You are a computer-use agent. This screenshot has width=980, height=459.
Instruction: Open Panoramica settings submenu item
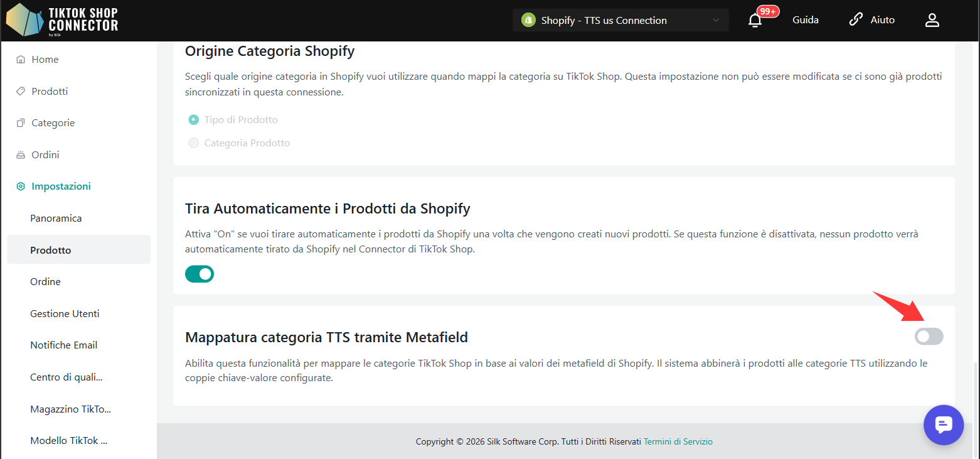(56, 219)
